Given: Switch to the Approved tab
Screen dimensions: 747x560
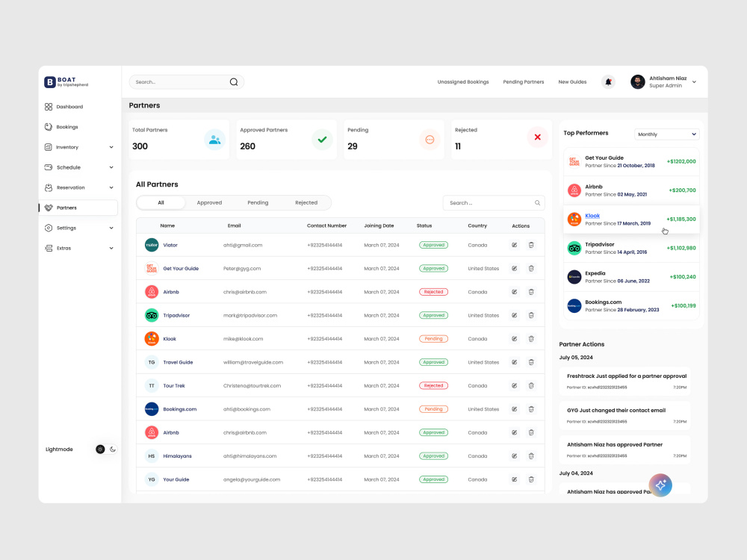Looking at the screenshot, I should [x=210, y=203].
